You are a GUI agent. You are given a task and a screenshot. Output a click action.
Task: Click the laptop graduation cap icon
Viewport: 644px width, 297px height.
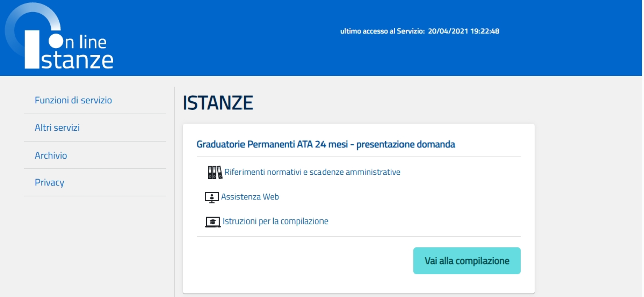coord(213,222)
